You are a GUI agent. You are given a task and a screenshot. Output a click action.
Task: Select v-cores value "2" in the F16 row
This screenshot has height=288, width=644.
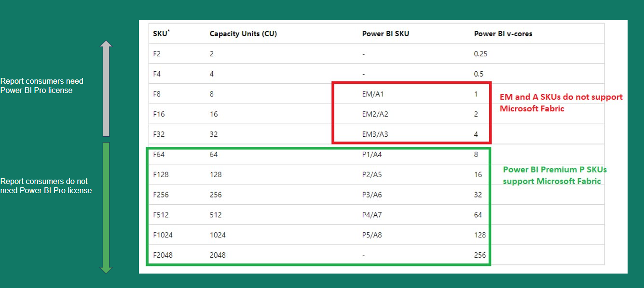click(x=476, y=114)
